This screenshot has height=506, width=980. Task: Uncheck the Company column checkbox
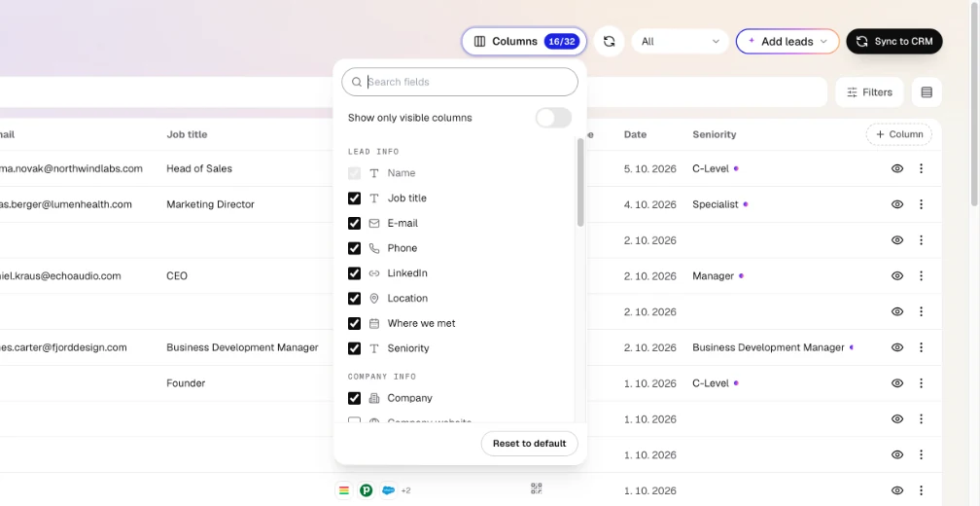tap(354, 398)
